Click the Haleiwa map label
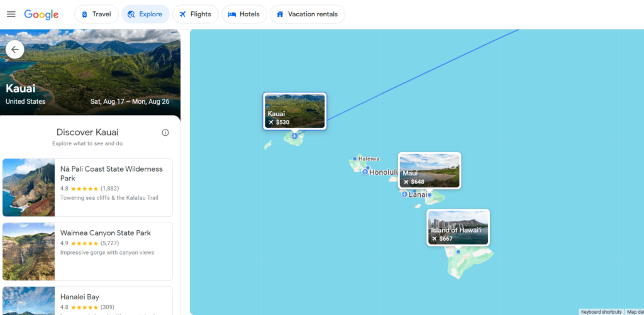644x315 pixels. (x=369, y=158)
